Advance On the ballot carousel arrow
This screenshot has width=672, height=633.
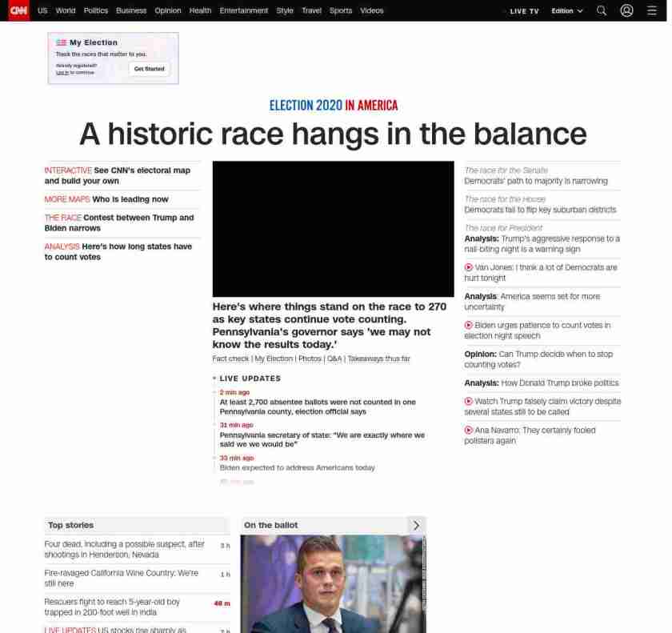click(416, 525)
